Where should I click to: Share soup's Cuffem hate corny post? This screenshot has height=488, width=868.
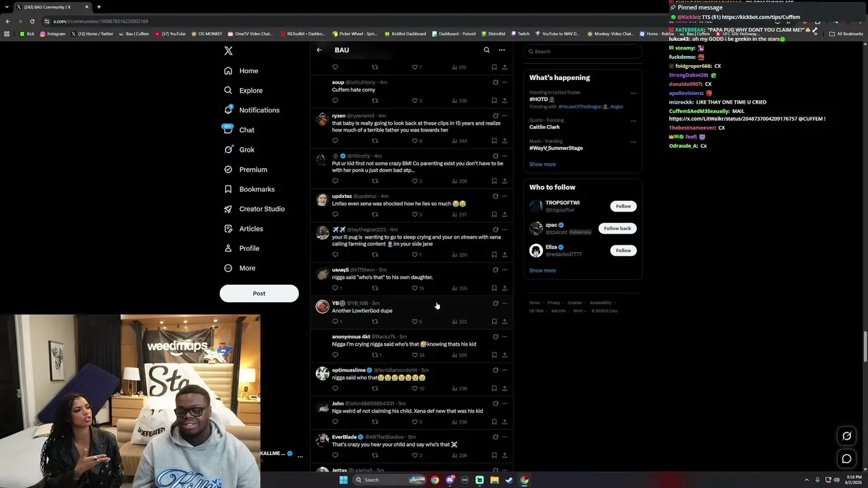505,101
